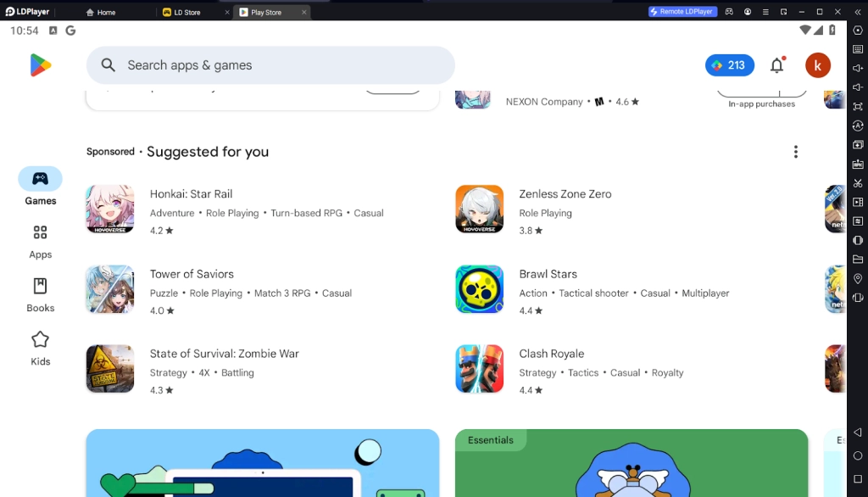Switch to the Apps section
Viewport: 868px width, 497px height.
(40, 241)
